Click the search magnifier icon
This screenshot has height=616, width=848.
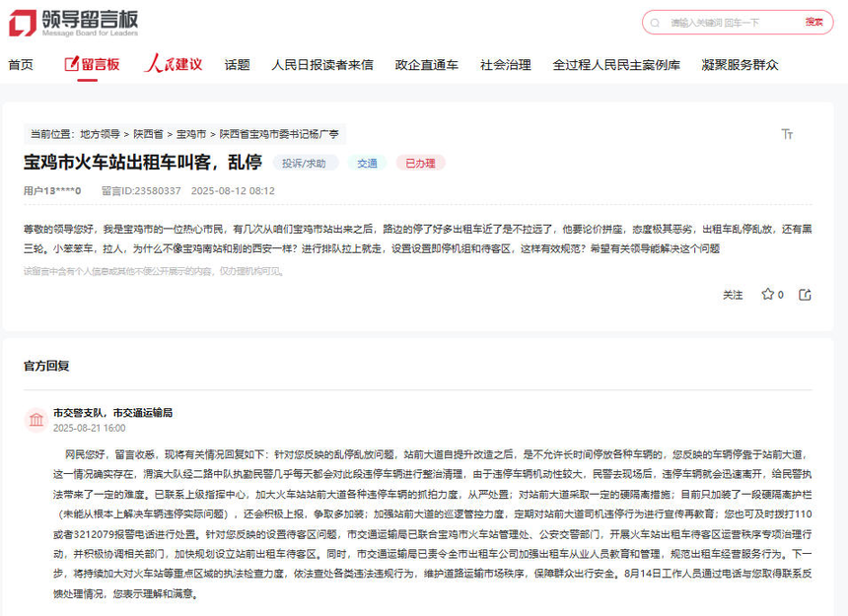(x=655, y=23)
